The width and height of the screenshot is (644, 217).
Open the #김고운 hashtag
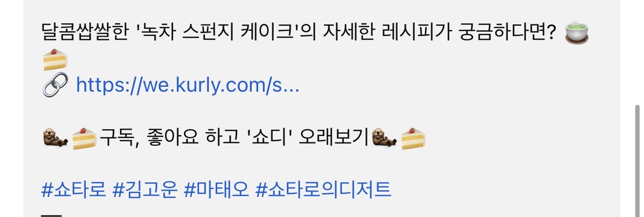coord(145,189)
